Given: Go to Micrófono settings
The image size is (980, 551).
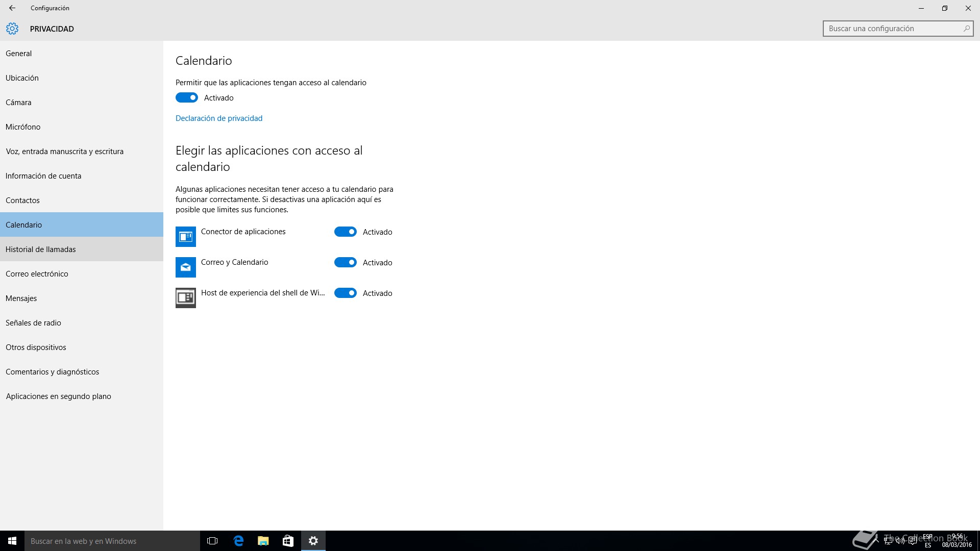Looking at the screenshot, I should tap(82, 127).
